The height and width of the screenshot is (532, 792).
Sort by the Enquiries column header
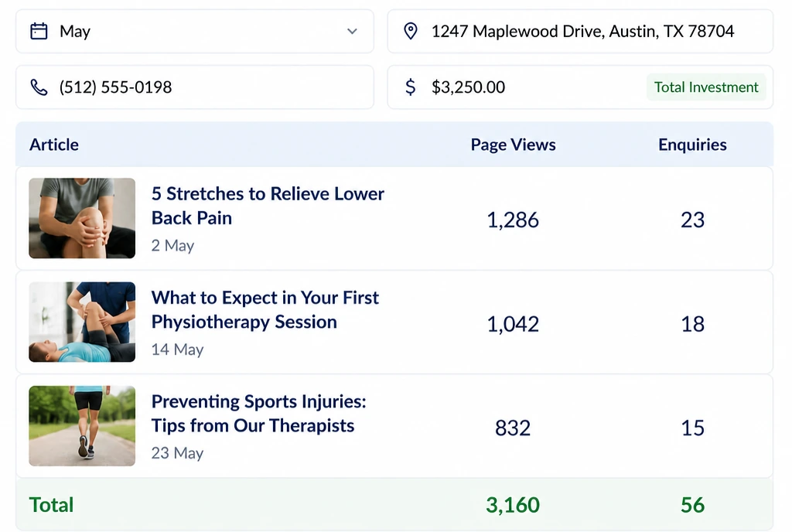[692, 145]
